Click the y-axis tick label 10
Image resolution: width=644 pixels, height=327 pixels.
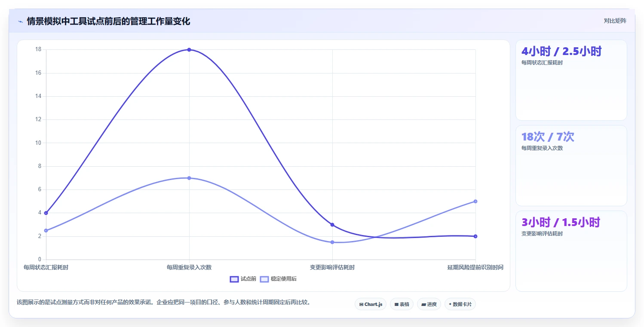(38, 143)
